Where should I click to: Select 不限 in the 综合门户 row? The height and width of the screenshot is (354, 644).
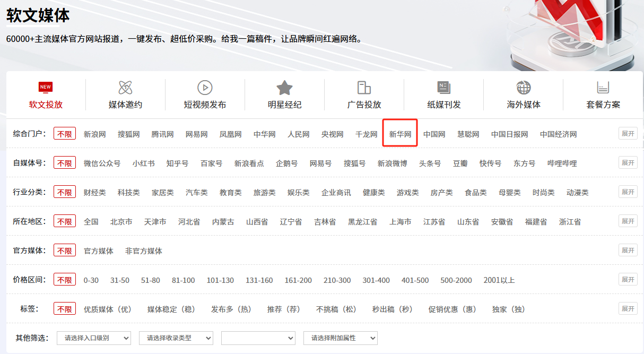pyautogui.click(x=65, y=134)
